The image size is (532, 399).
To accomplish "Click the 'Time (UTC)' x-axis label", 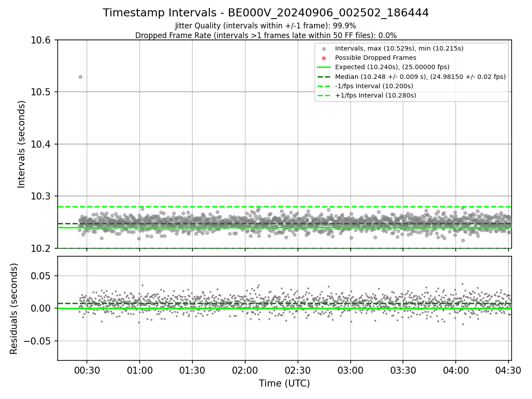I will [x=284, y=383].
